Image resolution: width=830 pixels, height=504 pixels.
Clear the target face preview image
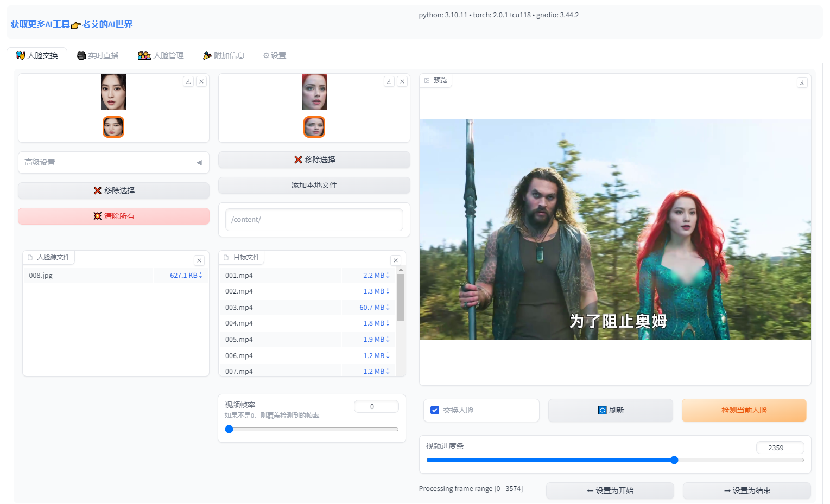(402, 81)
